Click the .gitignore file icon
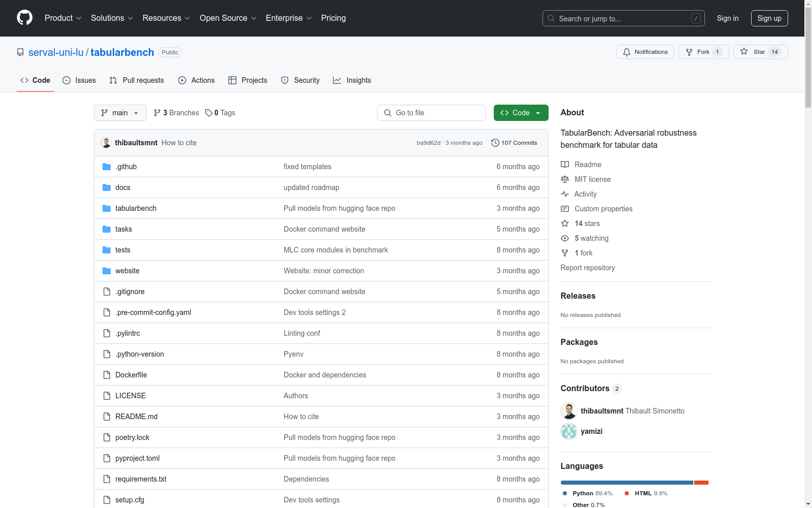The width and height of the screenshot is (812, 508). [107, 292]
